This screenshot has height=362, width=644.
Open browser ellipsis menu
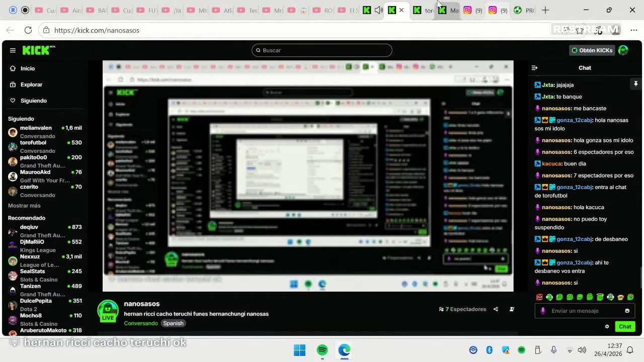(x=633, y=30)
